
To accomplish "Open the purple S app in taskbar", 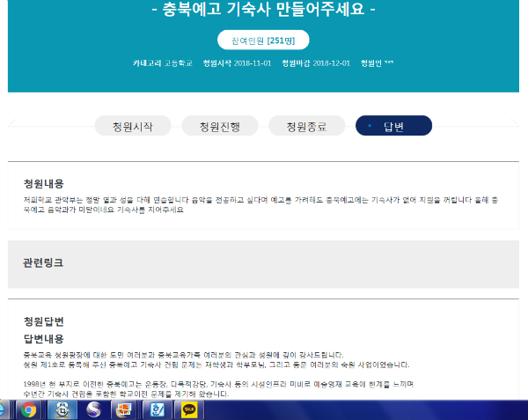I will (x=93, y=409).
